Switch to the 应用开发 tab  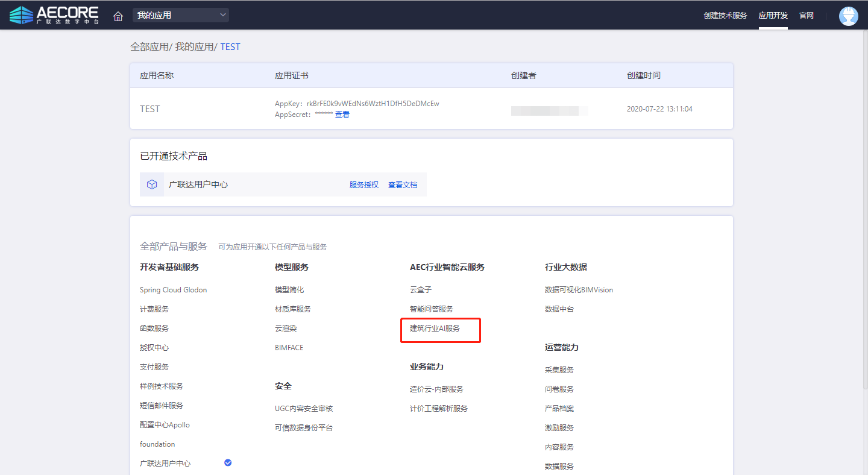click(x=773, y=16)
